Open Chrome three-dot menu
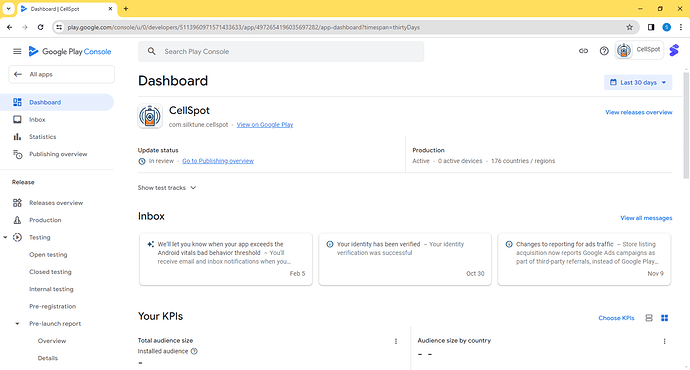The height and width of the screenshot is (370, 690). click(681, 27)
